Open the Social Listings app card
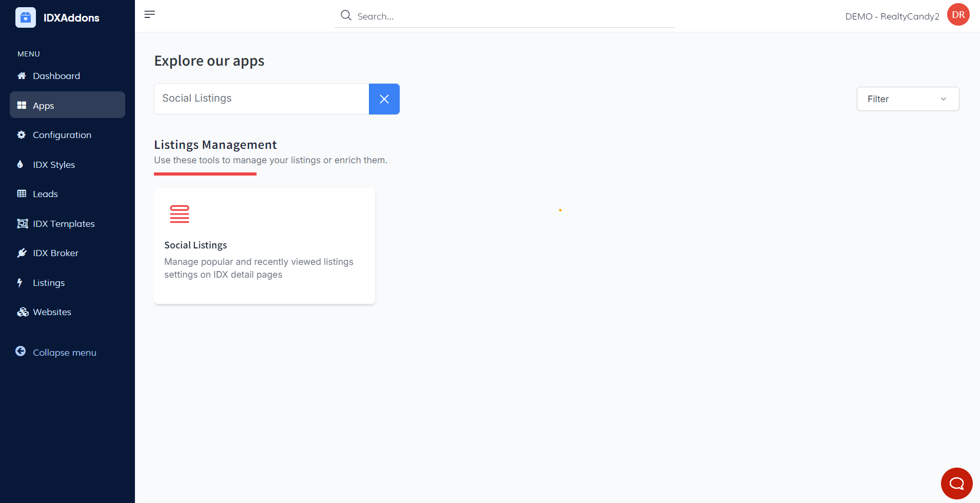980x503 pixels. (x=264, y=246)
